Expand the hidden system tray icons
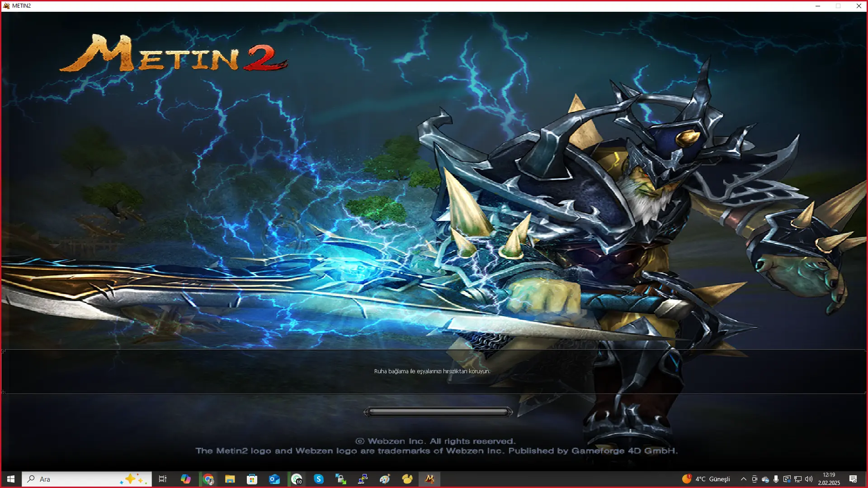Viewport: 868px width, 488px height. coord(744,479)
